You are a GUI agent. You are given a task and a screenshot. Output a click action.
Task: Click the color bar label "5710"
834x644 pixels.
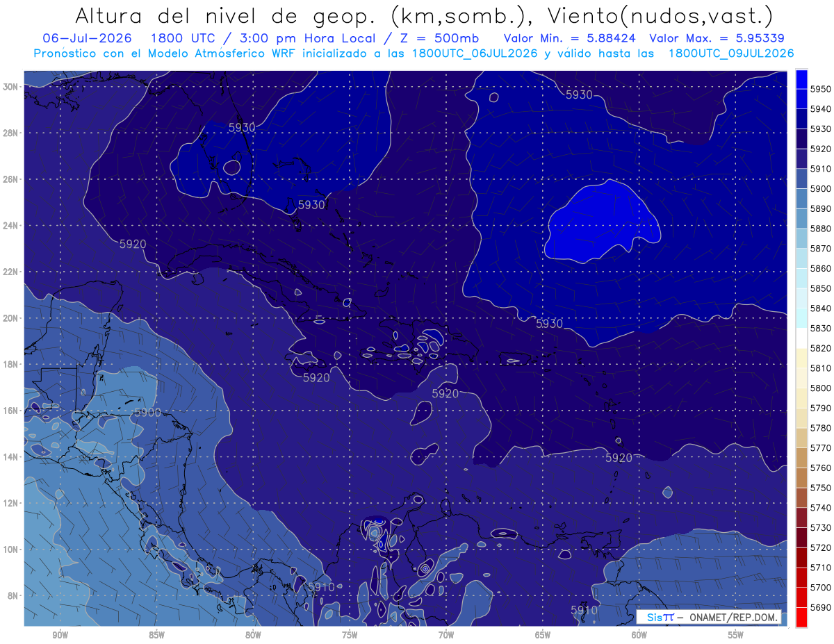click(x=821, y=568)
